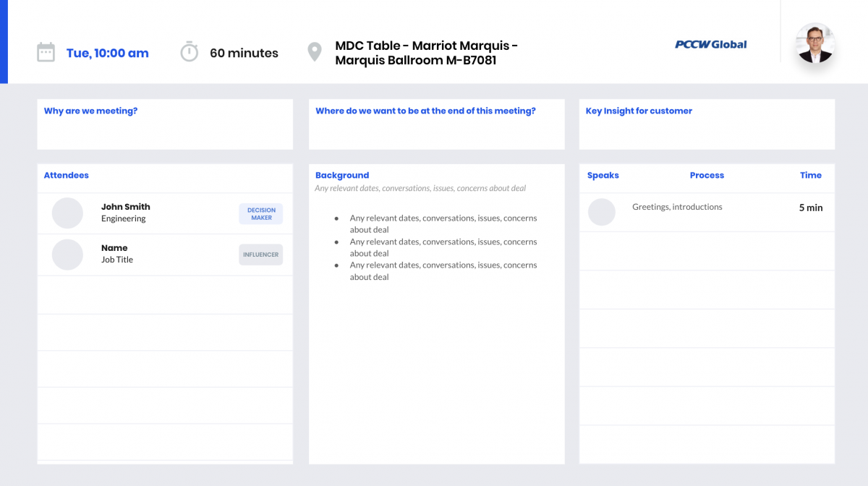Image resolution: width=868 pixels, height=486 pixels.
Task: Click the 60 minutes duration text
Action: [244, 53]
